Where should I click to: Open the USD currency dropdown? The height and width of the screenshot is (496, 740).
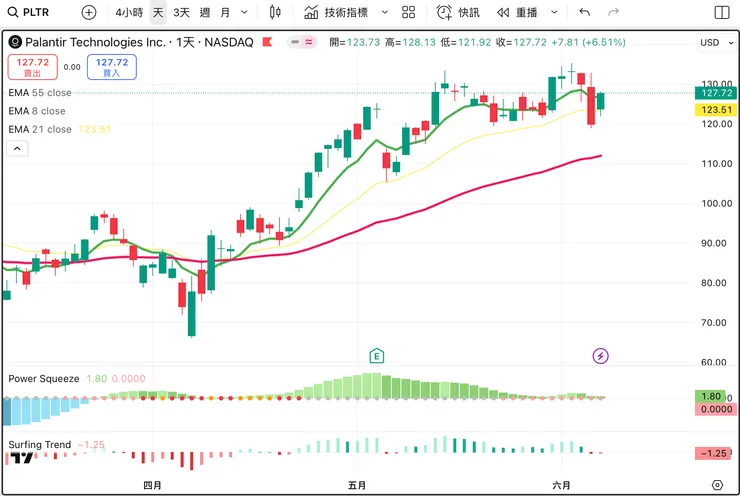(x=713, y=43)
